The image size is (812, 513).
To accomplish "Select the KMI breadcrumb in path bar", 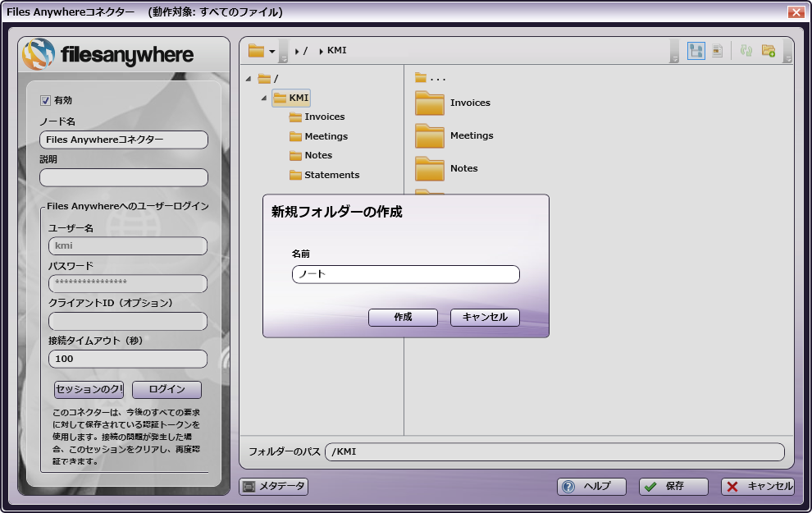I will pyautogui.click(x=336, y=51).
